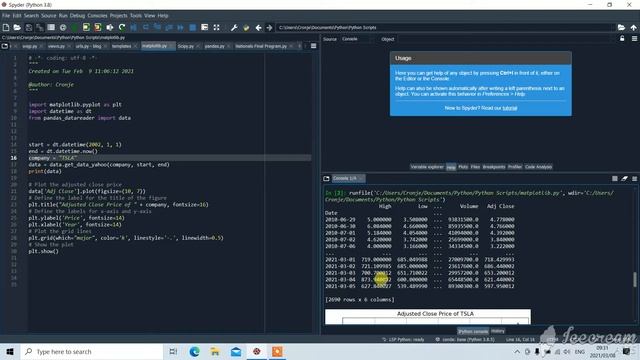Switch to the pandas.py editor tab
This screenshot has width=640, height=360.
[x=214, y=46]
